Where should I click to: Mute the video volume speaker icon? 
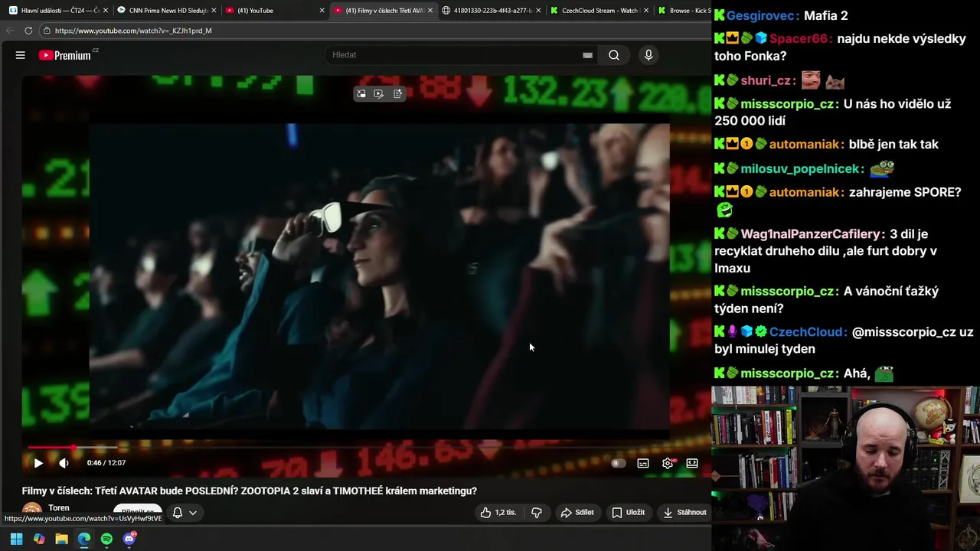64,463
